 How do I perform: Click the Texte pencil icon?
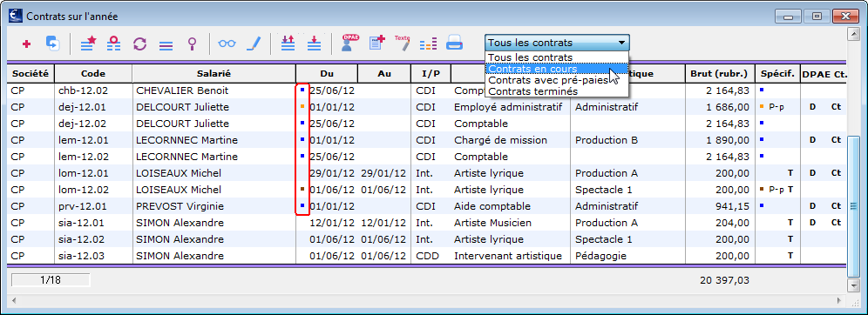(403, 44)
